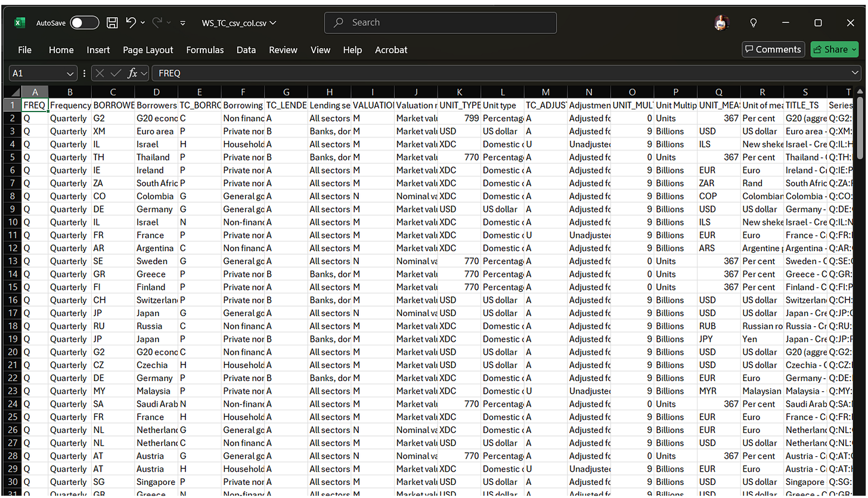Select column D header

pos(156,92)
